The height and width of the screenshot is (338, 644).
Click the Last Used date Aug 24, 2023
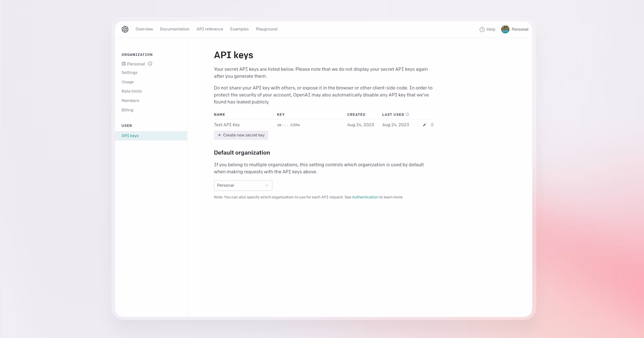click(x=395, y=125)
